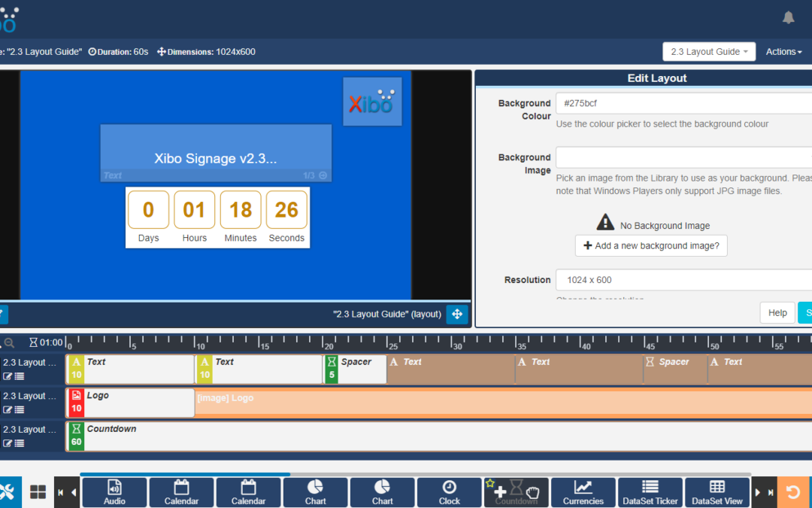Click the Help button

[777, 312]
